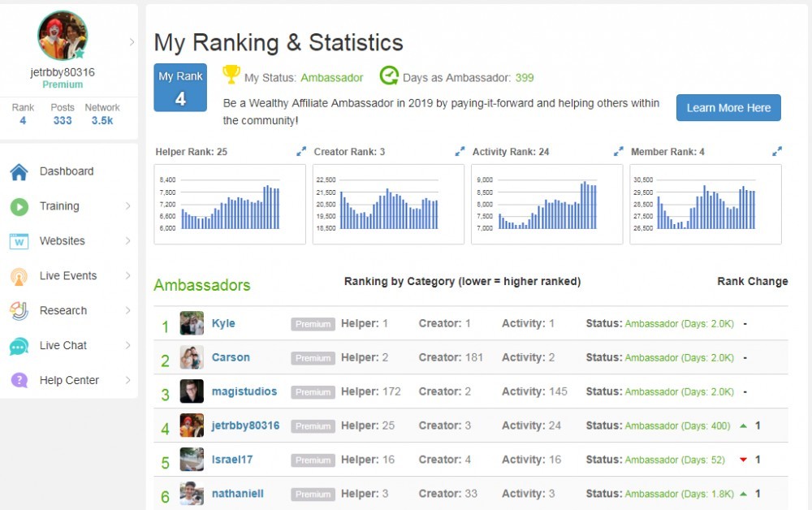Image resolution: width=812 pixels, height=510 pixels.
Task: Click the Learn More Here button
Action: 728,108
